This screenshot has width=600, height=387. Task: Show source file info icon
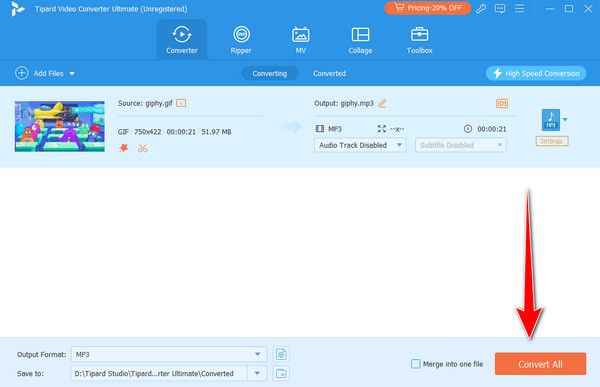pyautogui.click(x=181, y=103)
